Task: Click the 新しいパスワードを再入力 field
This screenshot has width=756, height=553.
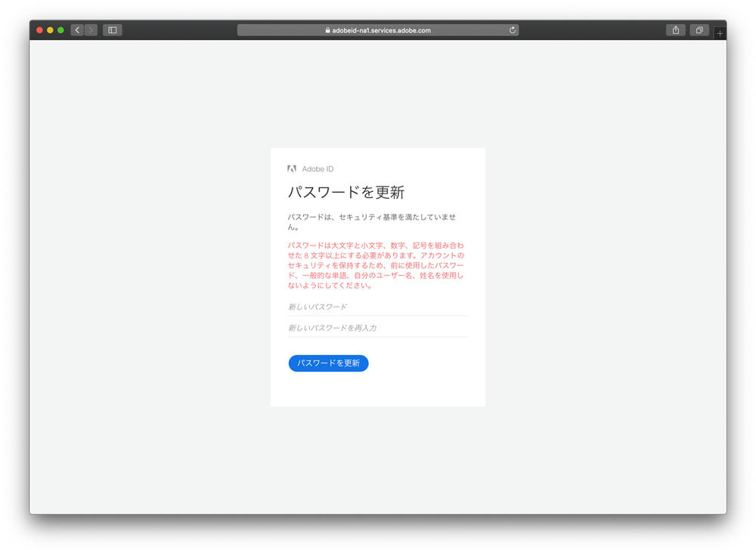Action: pyautogui.click(x=378, y=328)
